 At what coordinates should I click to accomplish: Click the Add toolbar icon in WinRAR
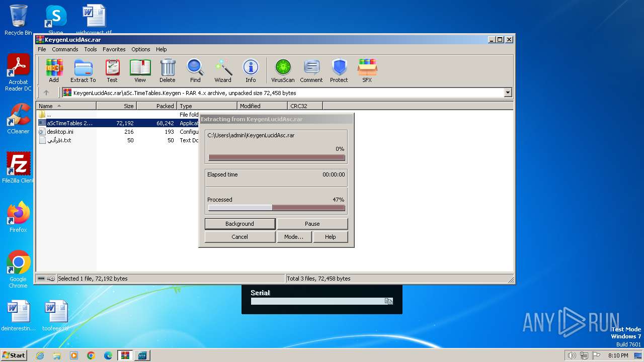click(x=54, y=71)
